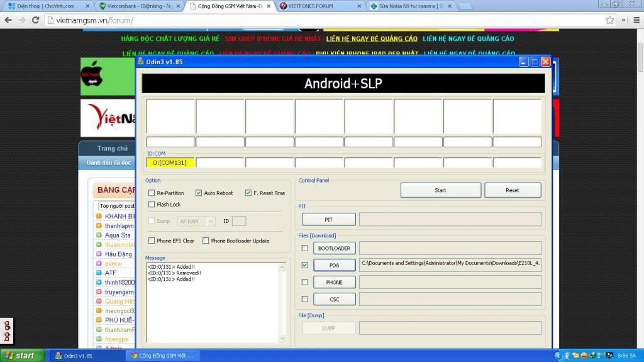This screenshot has width=644, height=362.
Task: Click the Reset button in Odin3
Action: [513, 190]
